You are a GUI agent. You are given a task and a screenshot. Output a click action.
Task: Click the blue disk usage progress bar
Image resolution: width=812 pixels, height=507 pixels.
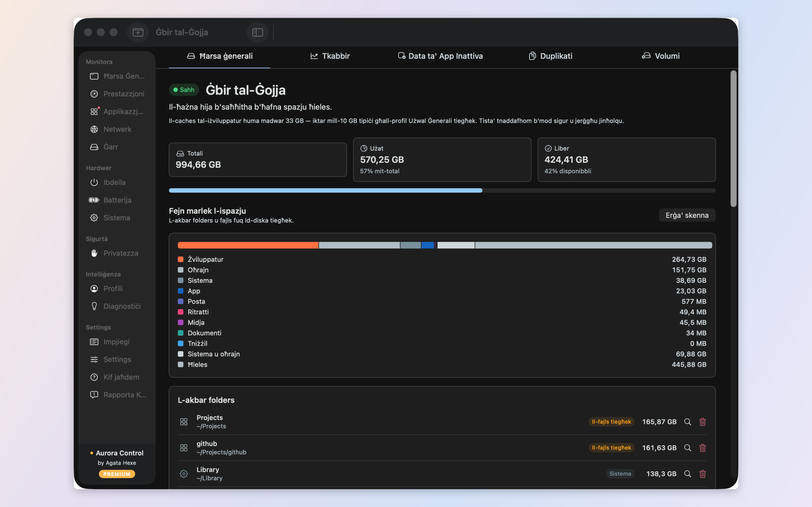click(325, 190)
